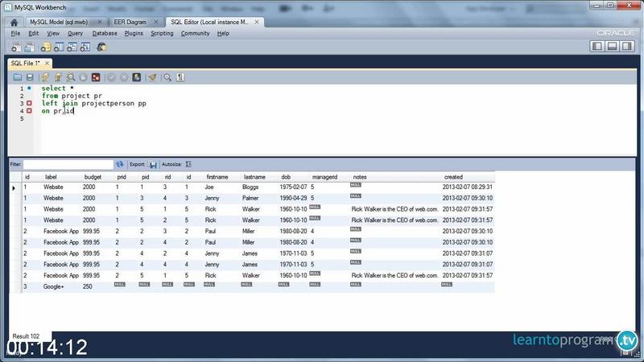The height and width of the screenshot is (362, 644).
Task: Execute the SQL script lightning icon
Action: (45, 77)
